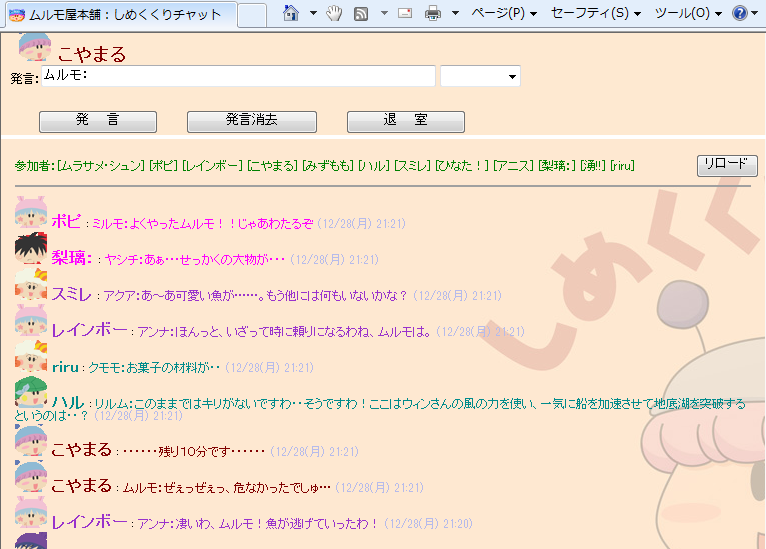Click the Read Mail envelope icon

coord(405,14)
